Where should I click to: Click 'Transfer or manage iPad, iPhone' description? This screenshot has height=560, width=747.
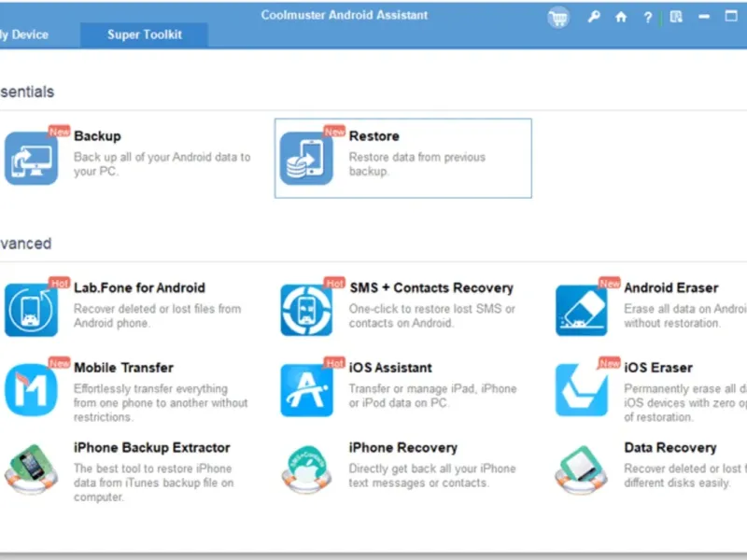pyautogui.click(x=432, y=396)
